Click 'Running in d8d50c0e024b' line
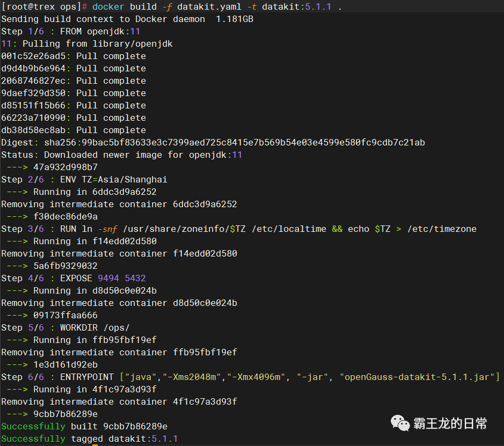 click(82, 291)
